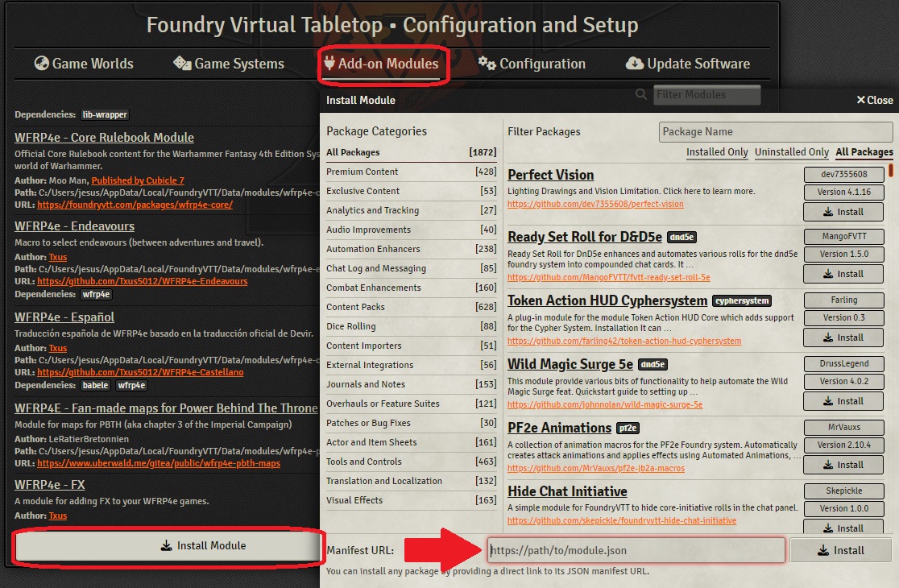Screen dimensions: 899x588
Task: Select the Visual Effects category
Action: click(411, 500)
